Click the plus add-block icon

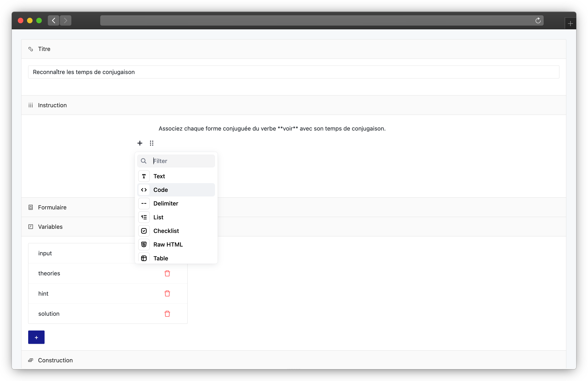click(x=140, y=143)
